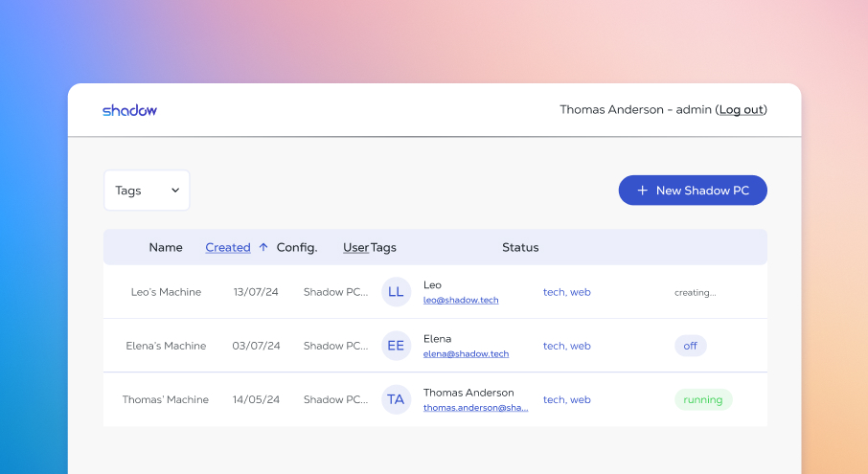Select the Leo's Machine row name
The height and width of the screenshot is (474, 868).
[x=166, y=292]
